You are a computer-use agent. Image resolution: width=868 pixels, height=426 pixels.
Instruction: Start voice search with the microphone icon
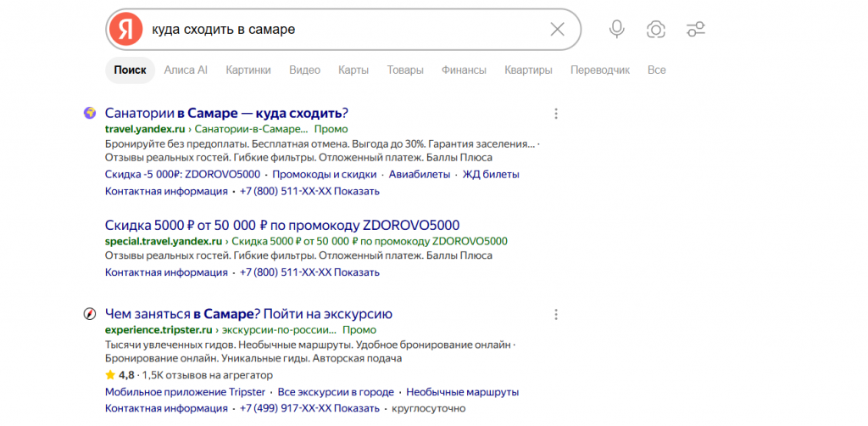point(617,30)
